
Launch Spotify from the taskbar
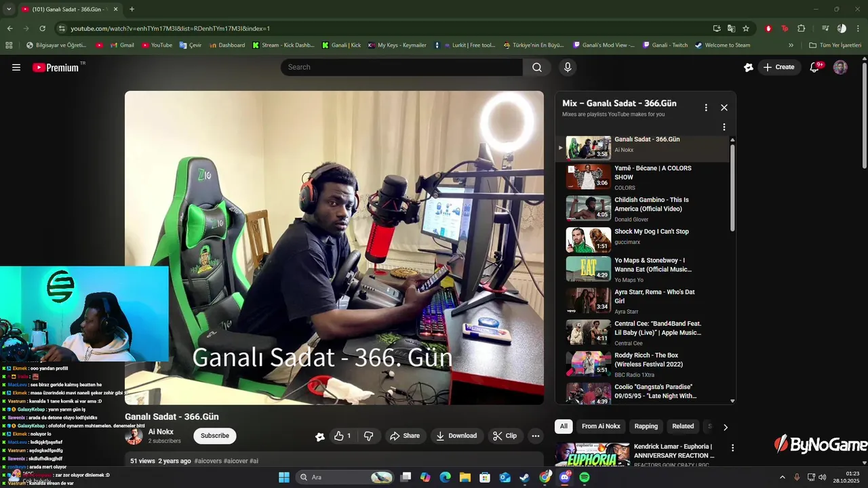tap(585, 477)
